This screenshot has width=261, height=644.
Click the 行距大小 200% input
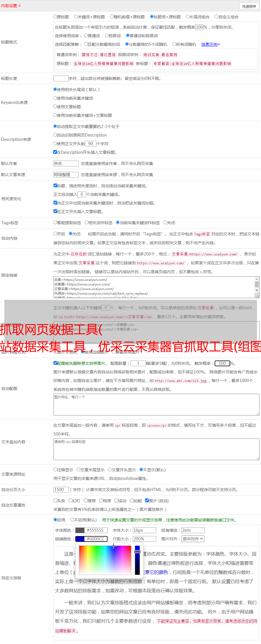pyautogui.click(x=145, y=539)
